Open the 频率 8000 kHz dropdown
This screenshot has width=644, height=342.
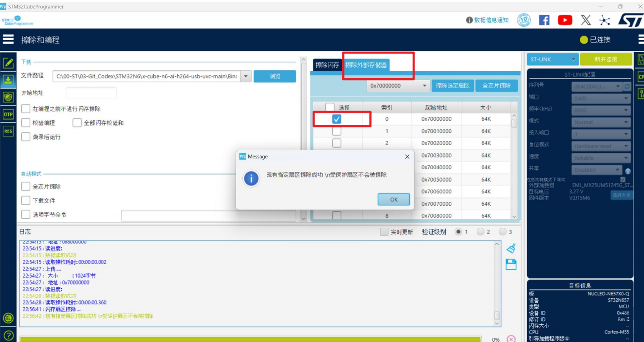(x=601, y=110)
